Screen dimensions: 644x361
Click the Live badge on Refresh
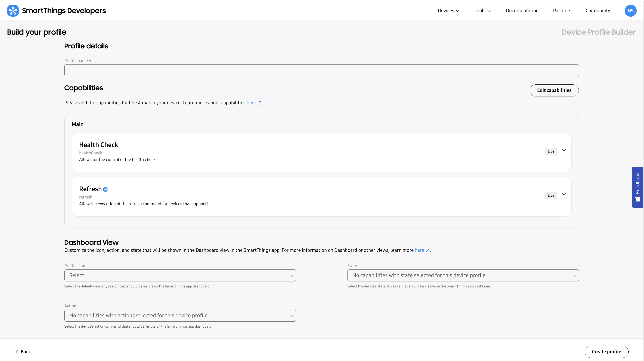[x=551, y=195]
